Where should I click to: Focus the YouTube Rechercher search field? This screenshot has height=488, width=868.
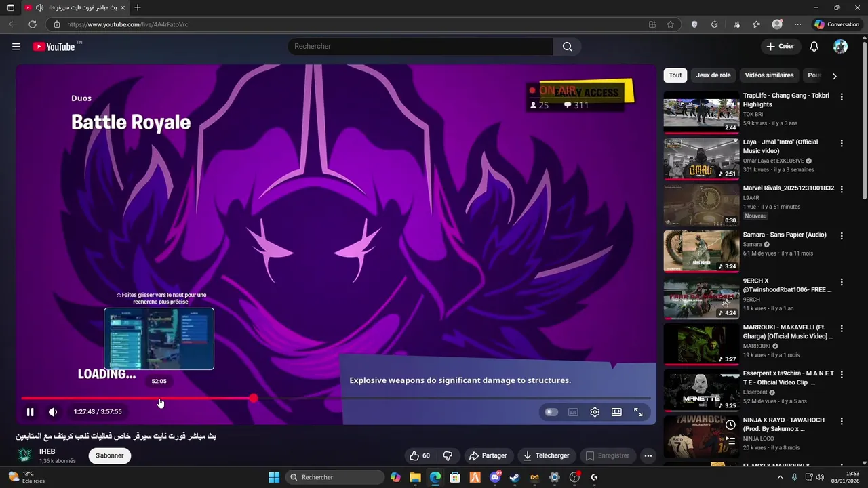420,46
